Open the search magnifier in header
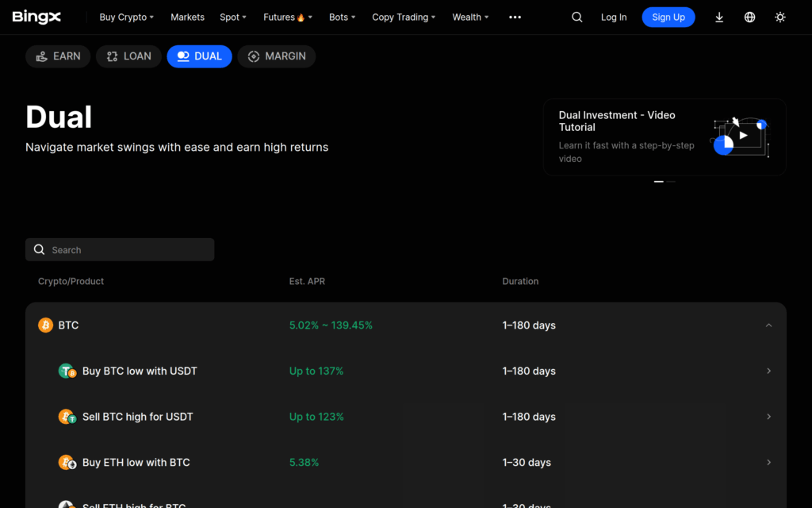 point(577,17)
